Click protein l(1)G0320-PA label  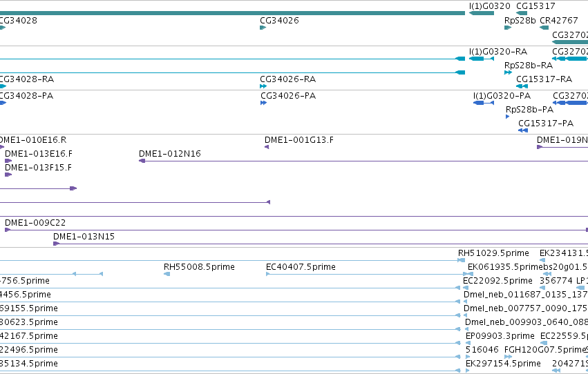click(502, 96)
